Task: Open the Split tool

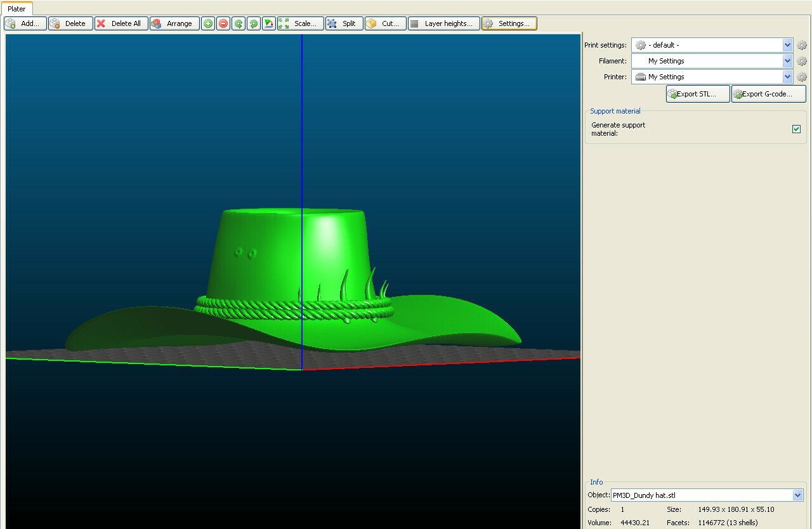Action: (x=343, y=23)
